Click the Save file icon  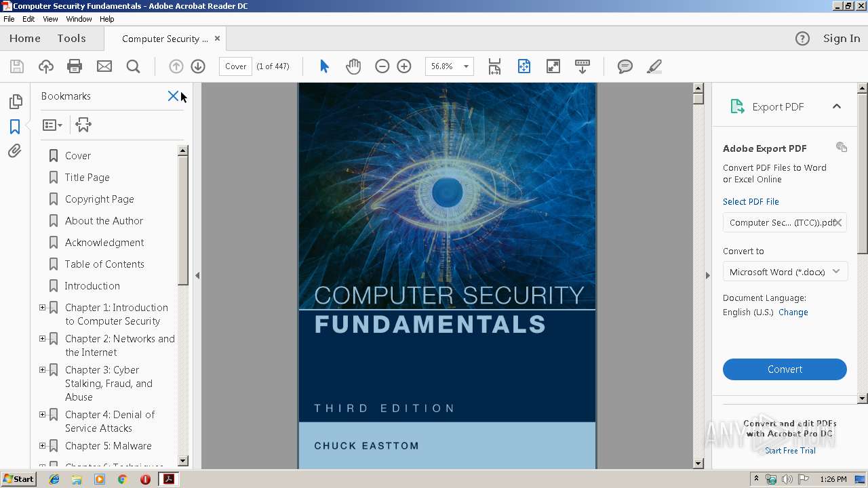point(17,66)
